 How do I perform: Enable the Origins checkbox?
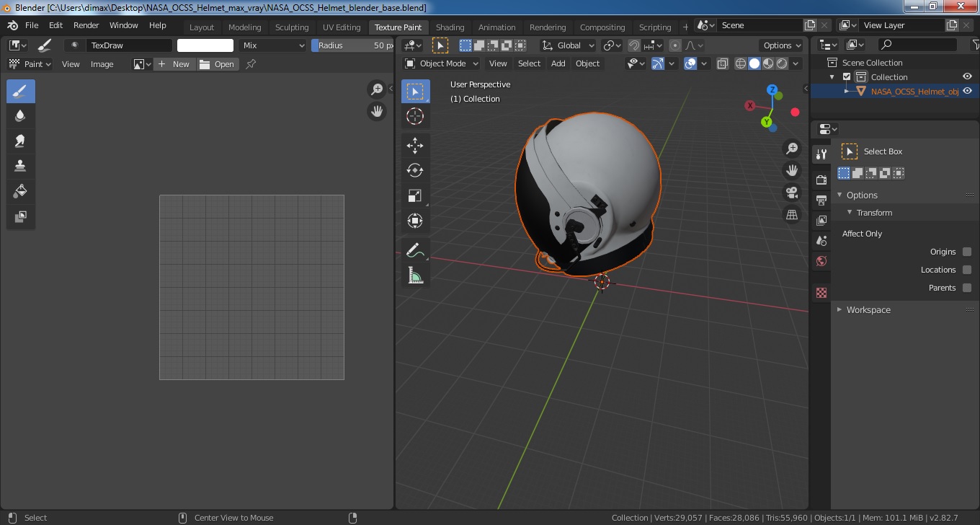pos(967,252)
